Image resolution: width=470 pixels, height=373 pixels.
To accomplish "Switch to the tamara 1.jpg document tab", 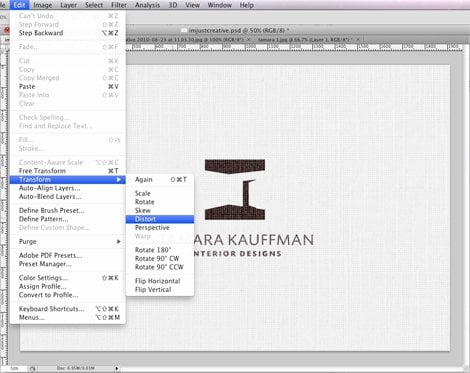I will (305, 39).
